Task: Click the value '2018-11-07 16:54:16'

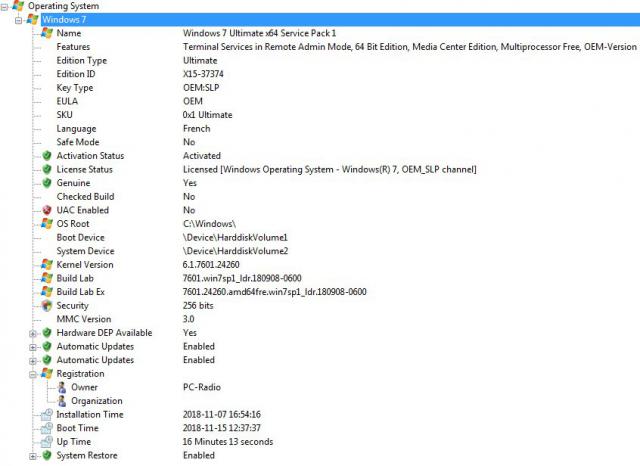Action: (x=222, y=414)
